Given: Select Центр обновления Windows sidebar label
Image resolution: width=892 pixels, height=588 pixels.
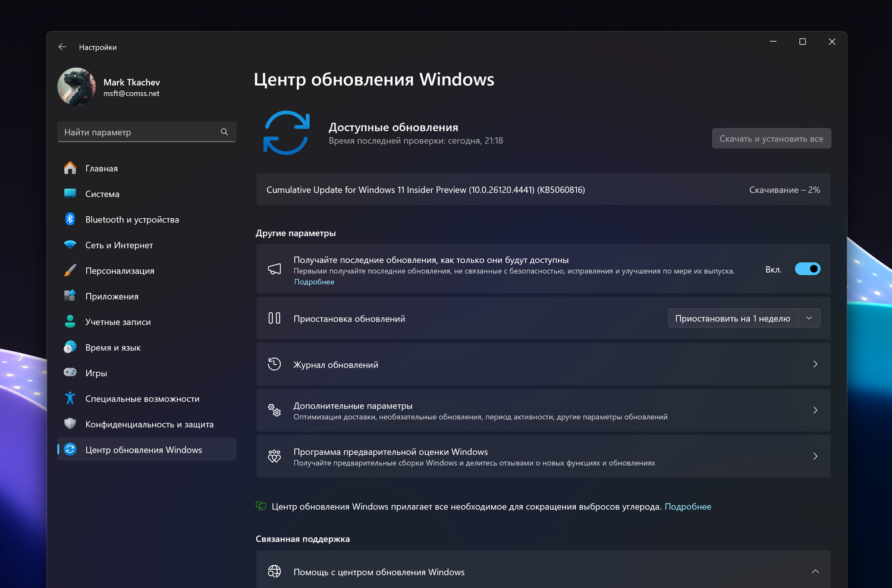Looking at the screenshot, I should pos(143,449).
